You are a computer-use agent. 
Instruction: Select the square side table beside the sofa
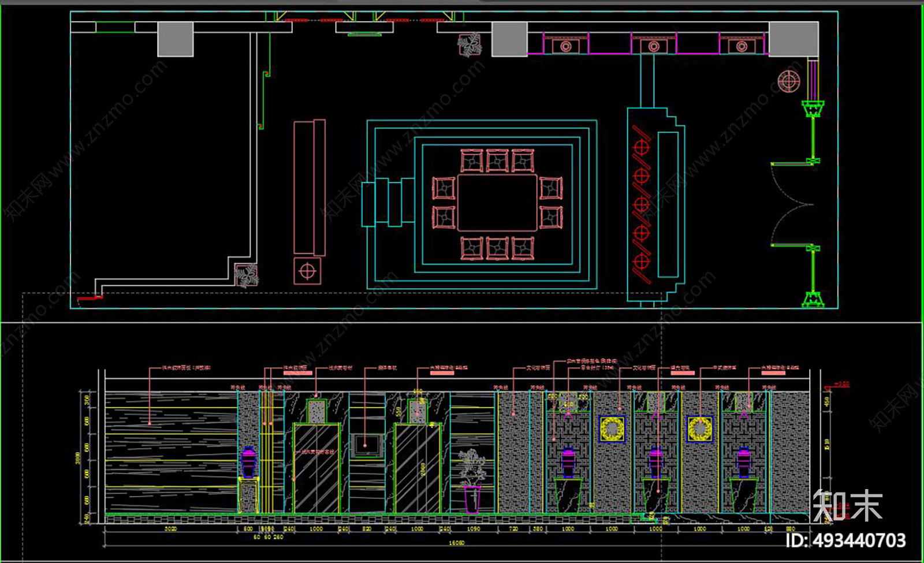point(307,271)
